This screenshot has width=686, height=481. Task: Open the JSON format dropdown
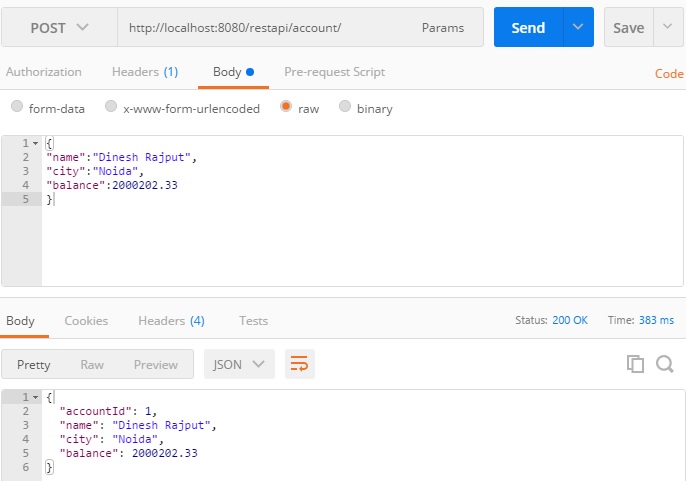(239, 364)
